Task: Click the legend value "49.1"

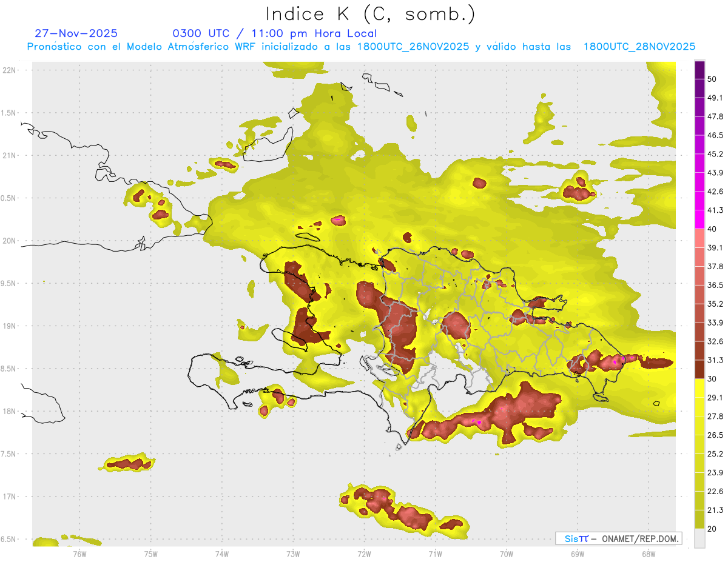Action: click(715, 98)
